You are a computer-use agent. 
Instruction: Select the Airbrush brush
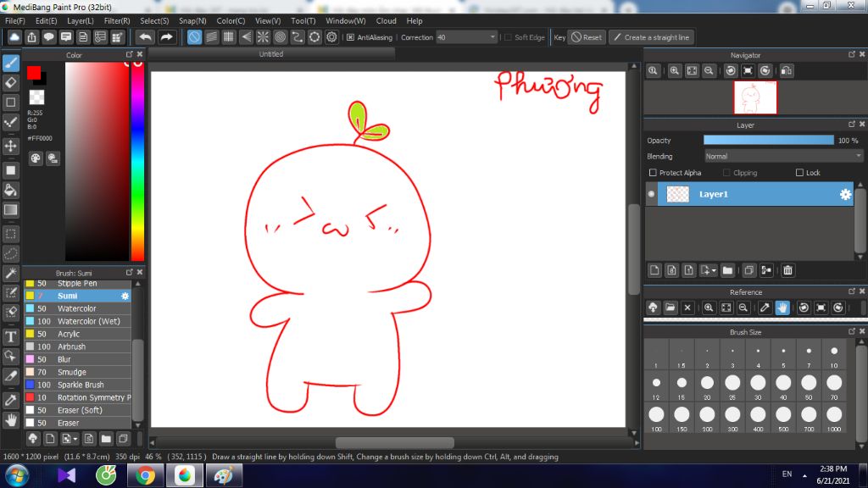(x=77, y=347)
